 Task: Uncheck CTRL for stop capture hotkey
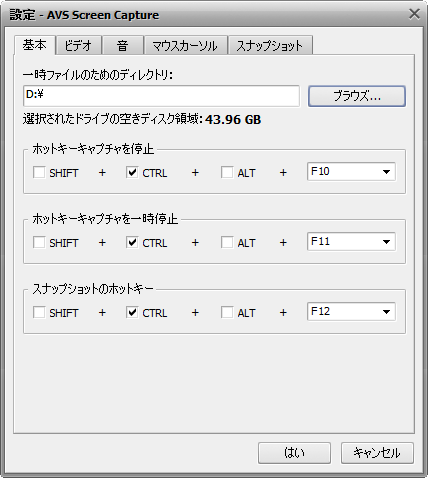click(132, 172)
